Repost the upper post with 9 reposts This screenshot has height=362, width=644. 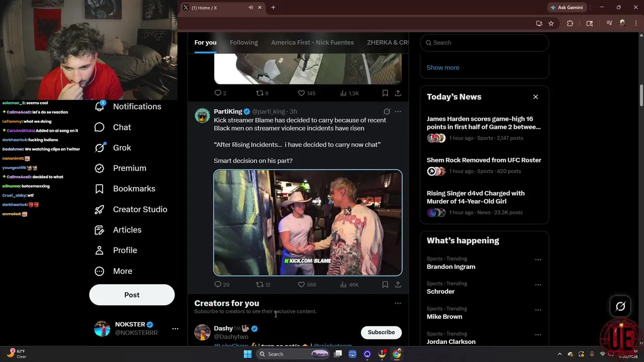(262, 93)
